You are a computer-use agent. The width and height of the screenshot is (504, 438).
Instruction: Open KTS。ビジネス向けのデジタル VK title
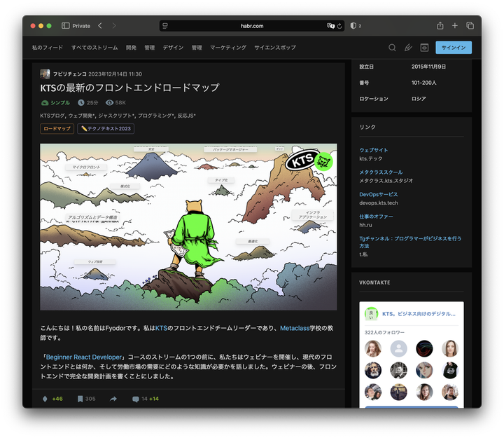(419, 314)
